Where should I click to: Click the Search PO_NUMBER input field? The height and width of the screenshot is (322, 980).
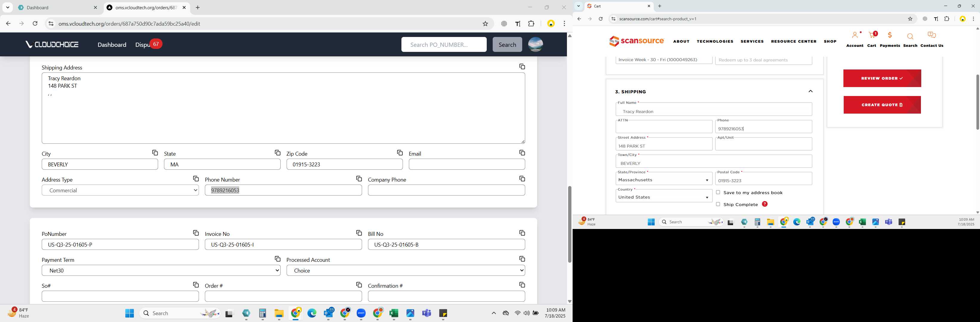click(x=443, y=44)
